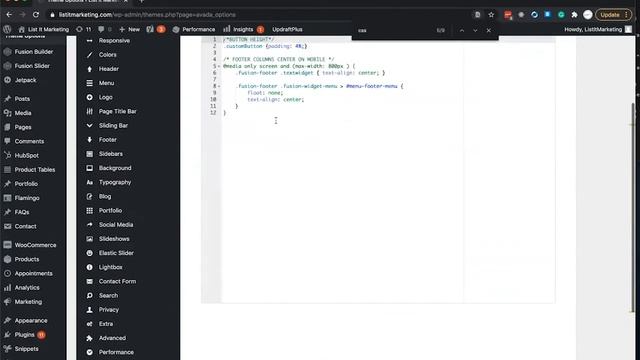Open the Sidebars options section

pyautogui.click(x=111, y=154)
